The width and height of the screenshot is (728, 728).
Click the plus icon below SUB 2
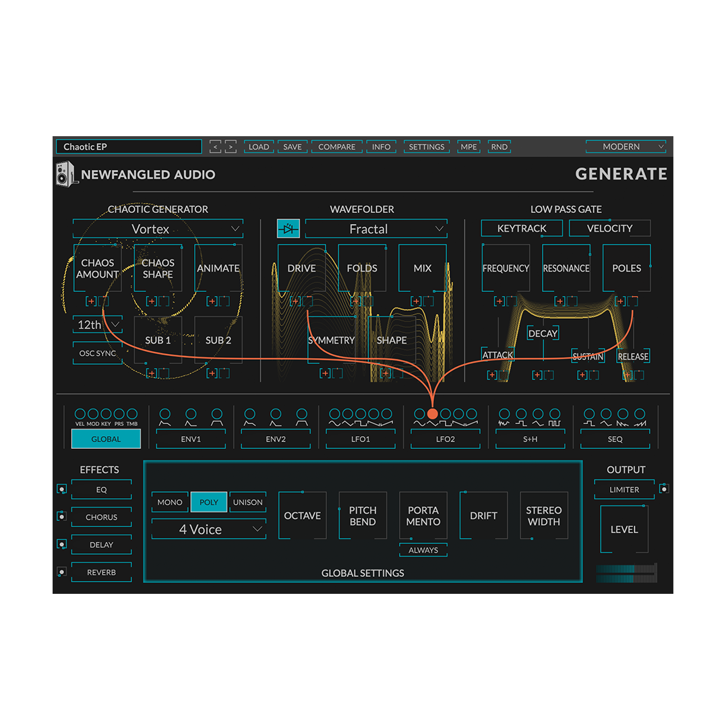pyautogui.click(x=212, y=373)
